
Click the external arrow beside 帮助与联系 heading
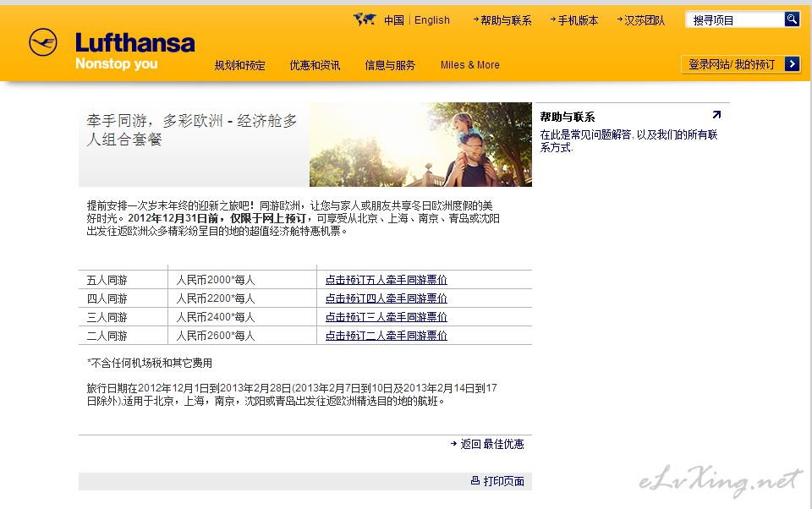[716, 115]
